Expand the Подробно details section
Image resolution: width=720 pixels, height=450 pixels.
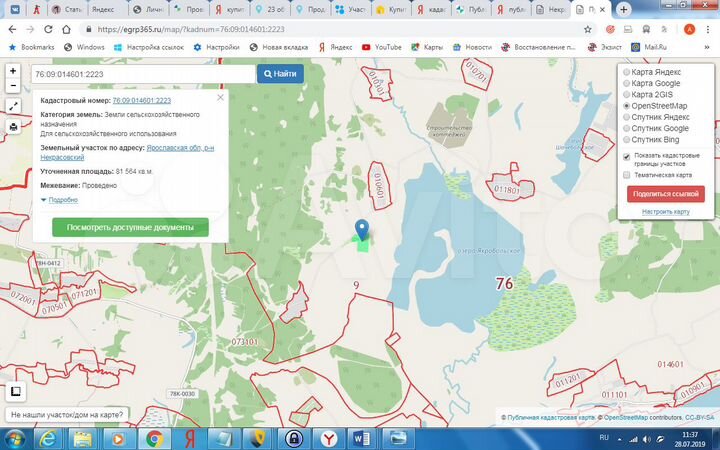(59, 200)
